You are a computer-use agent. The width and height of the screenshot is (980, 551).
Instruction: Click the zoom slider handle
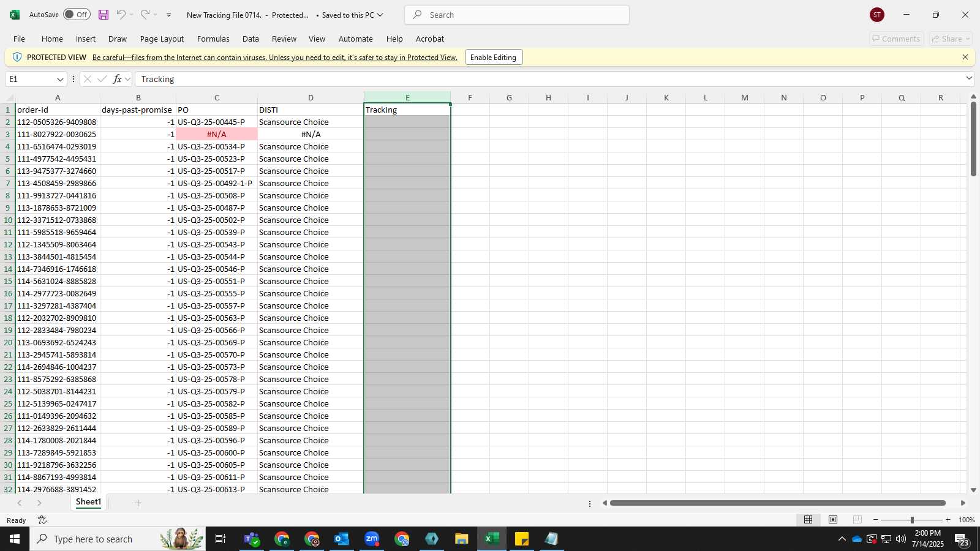tap(912, 520)
